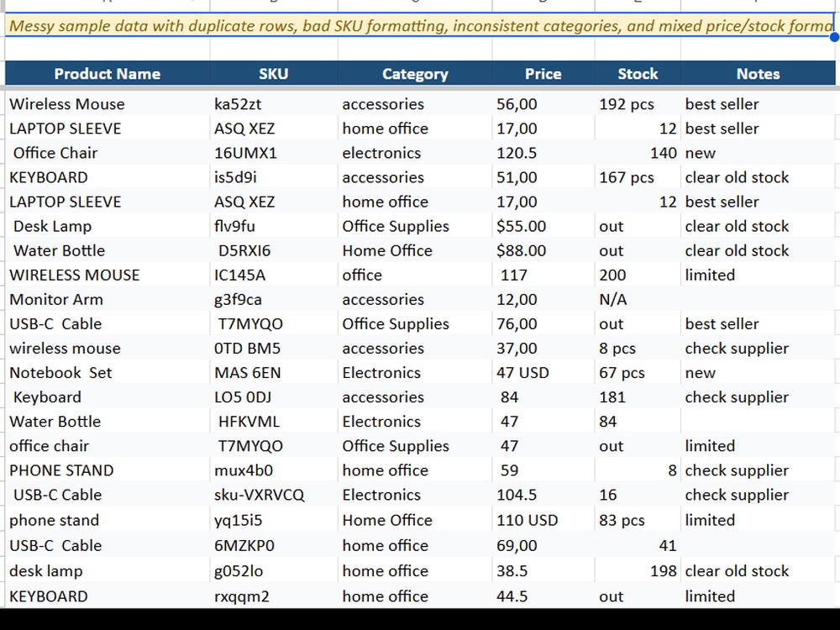
Task: Click stock cell '67 pcs'
Action: tap(638, 373)
